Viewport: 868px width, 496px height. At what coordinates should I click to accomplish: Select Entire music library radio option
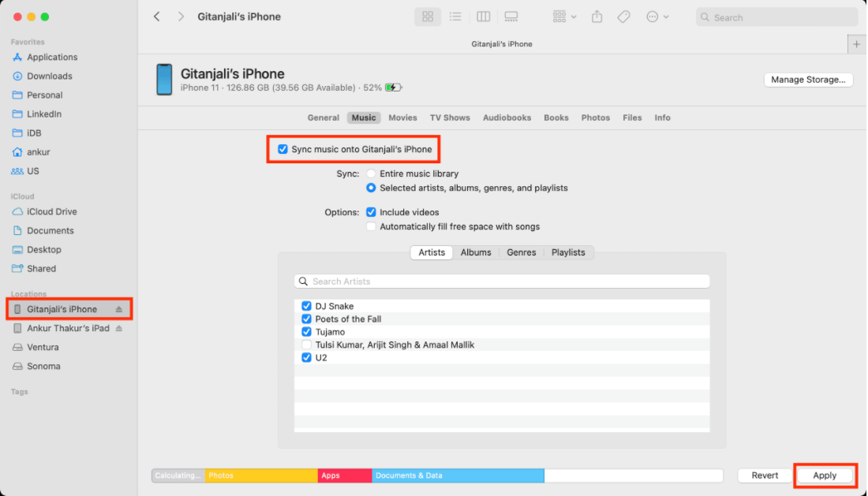[371, 173]
